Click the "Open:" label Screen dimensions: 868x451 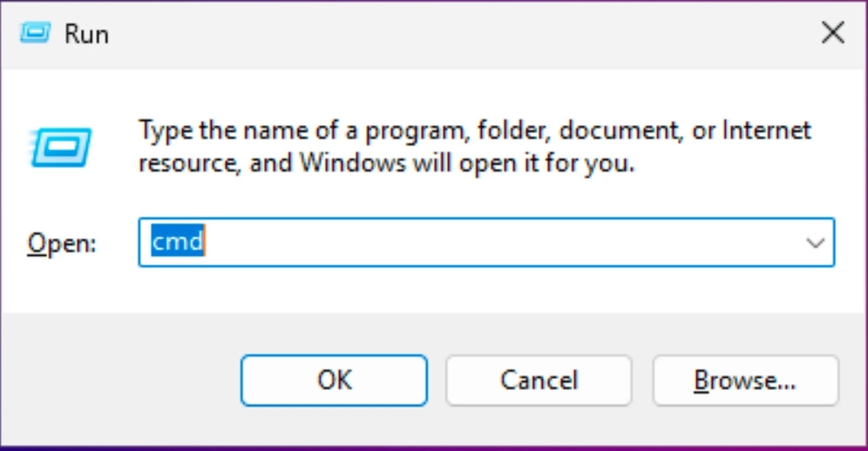[61, 242]
